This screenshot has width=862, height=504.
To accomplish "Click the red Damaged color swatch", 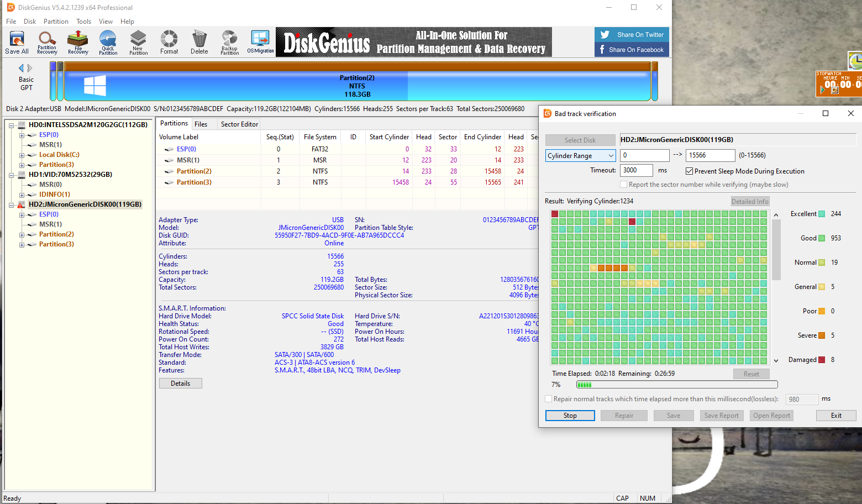I will click(x=822, y=360).
